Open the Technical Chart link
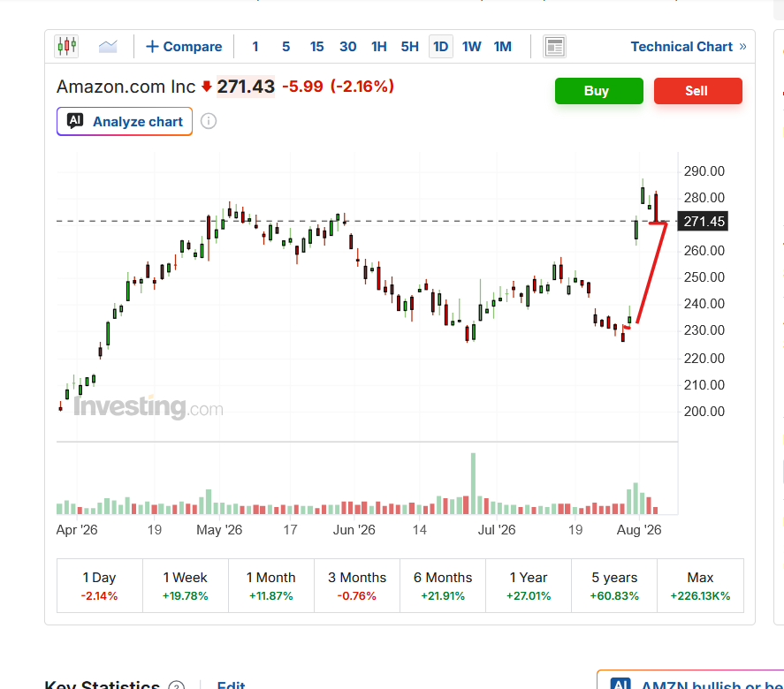Viewport: 784px width, 689px height. point(681,47)
